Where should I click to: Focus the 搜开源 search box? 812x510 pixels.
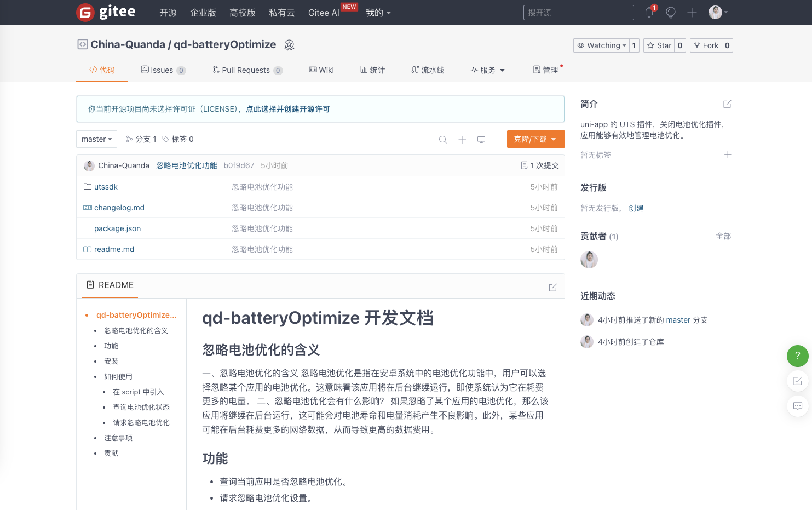coord(579,13)
